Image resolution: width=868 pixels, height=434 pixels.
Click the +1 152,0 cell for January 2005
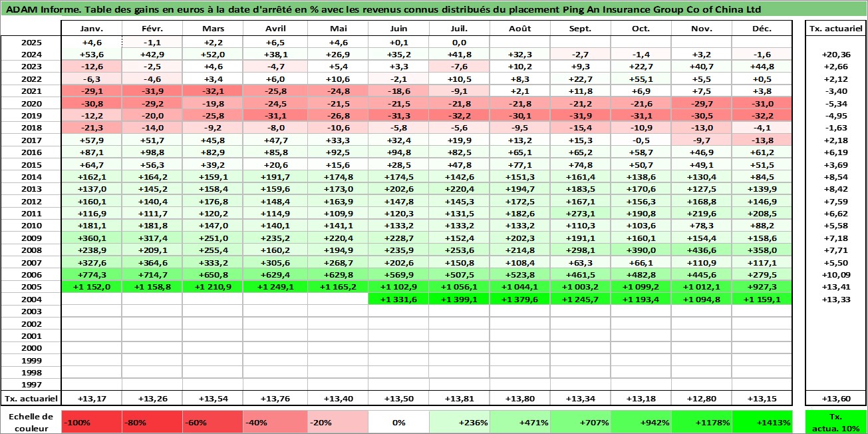92,287
